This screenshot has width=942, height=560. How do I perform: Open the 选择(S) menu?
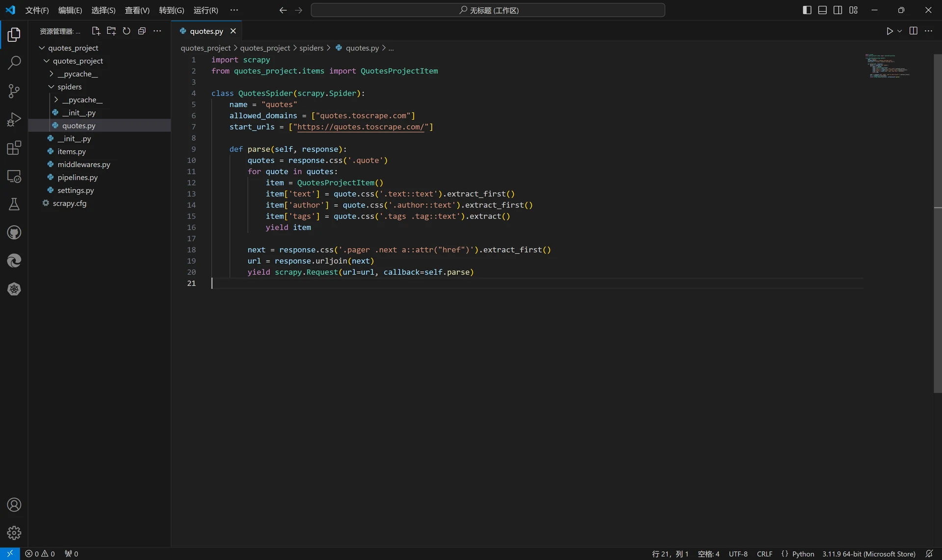[103, 10]
